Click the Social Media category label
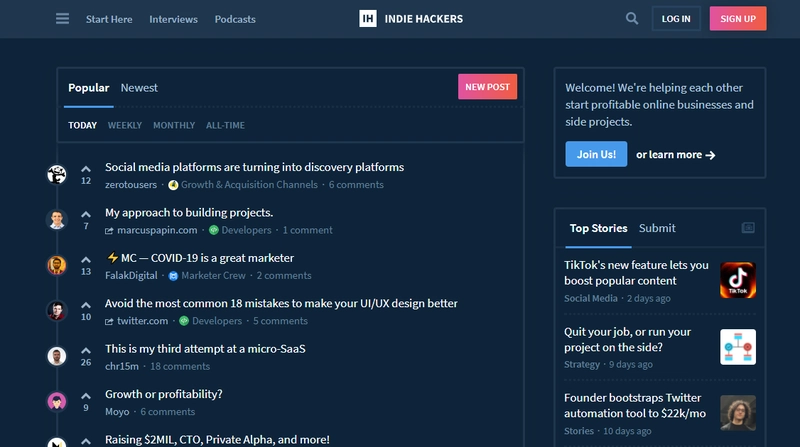The image size is (800, 447). pyautogui.click(x=591, y=299)
